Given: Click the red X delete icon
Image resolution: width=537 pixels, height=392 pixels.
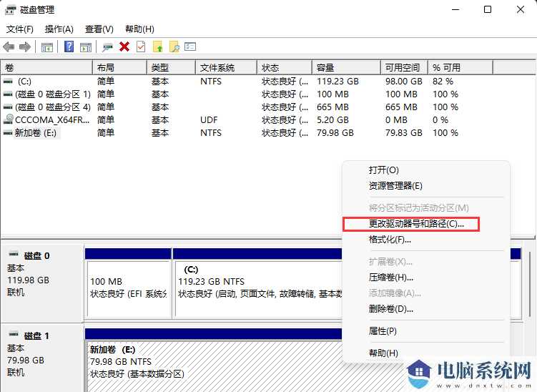Looking at the screenshot, I should (124, 46).
